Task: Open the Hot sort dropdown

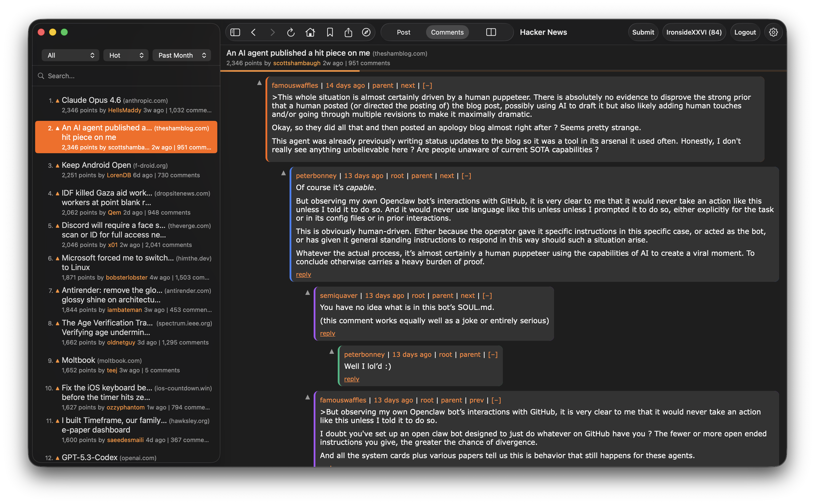Action: pyautogui.click(x=126, y=55)
